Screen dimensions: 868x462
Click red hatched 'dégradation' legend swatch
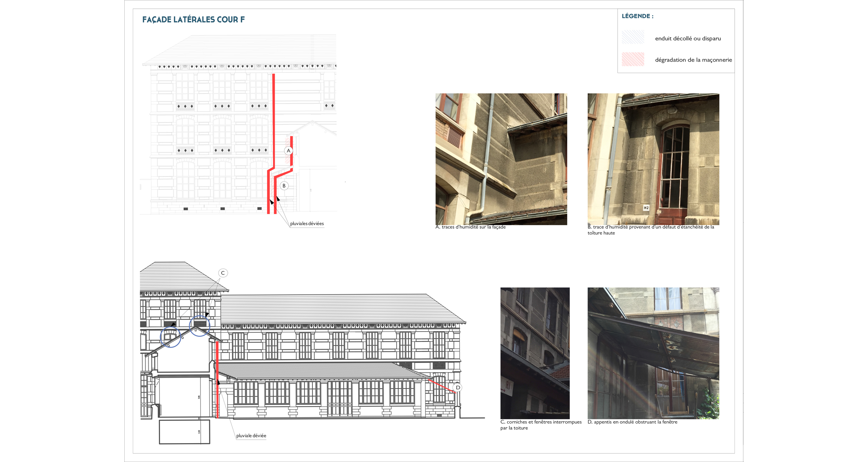633,59
